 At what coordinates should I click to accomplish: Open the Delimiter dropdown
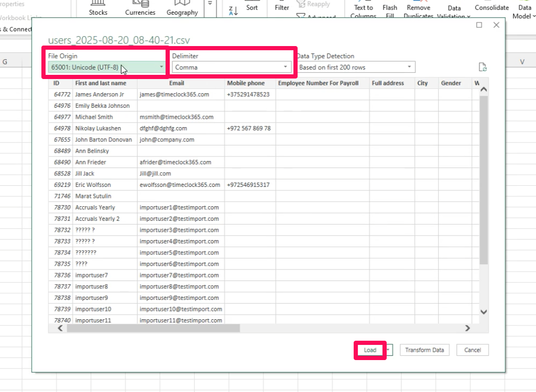point(232,67)
